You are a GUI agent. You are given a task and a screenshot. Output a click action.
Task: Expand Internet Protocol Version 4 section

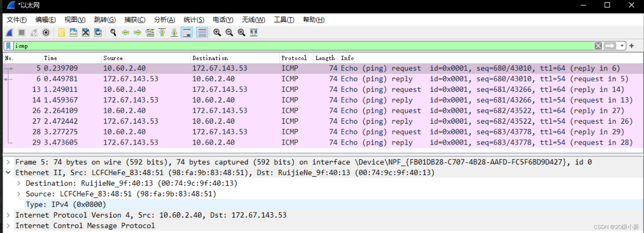(8, 215)
